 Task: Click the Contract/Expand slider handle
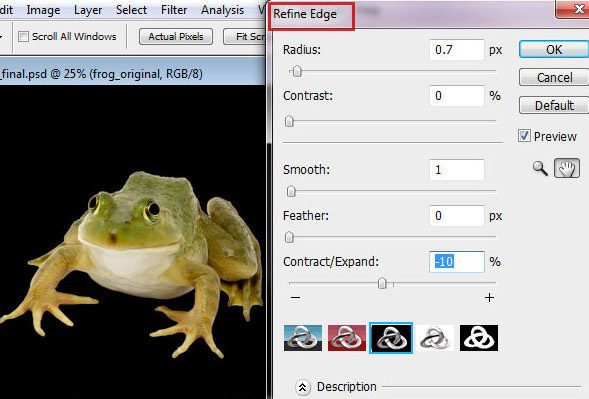click(382, 283)
